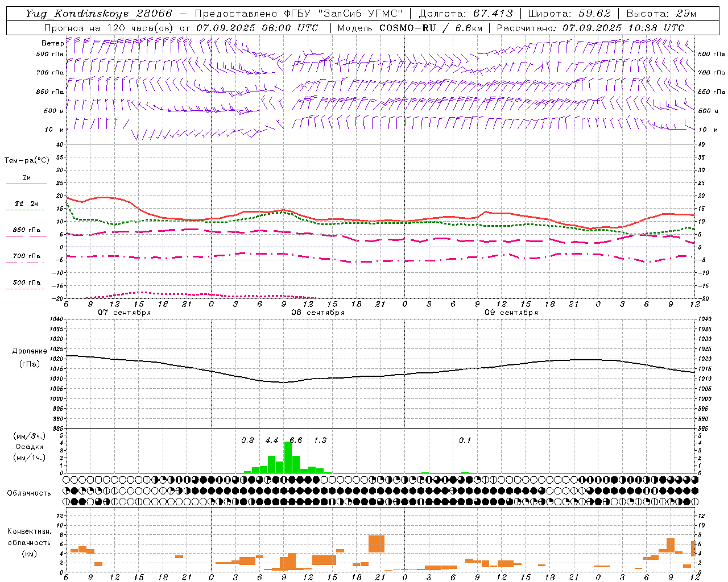Click the 08 сентября date label

pyautogui.click(x=318, y=313)
